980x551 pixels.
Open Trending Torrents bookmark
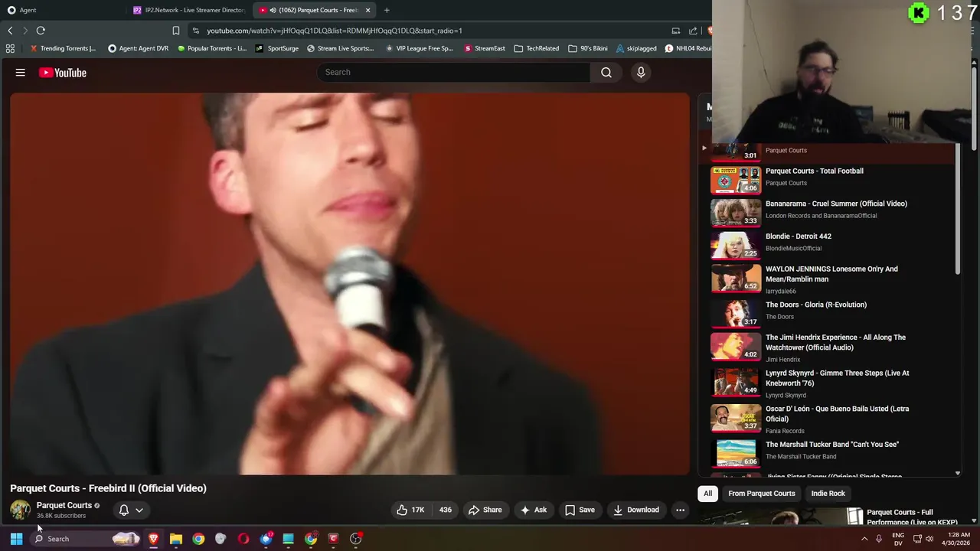pos(63,48)
